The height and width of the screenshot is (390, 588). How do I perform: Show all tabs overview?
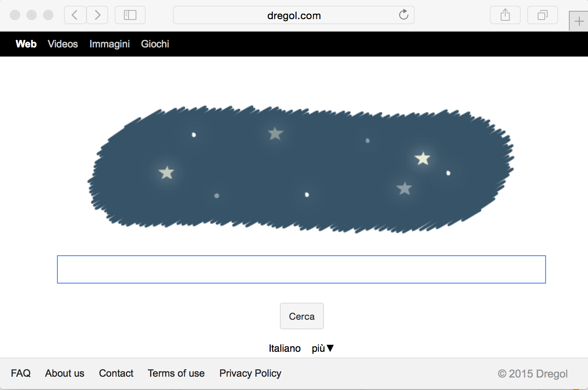[542, 15]
